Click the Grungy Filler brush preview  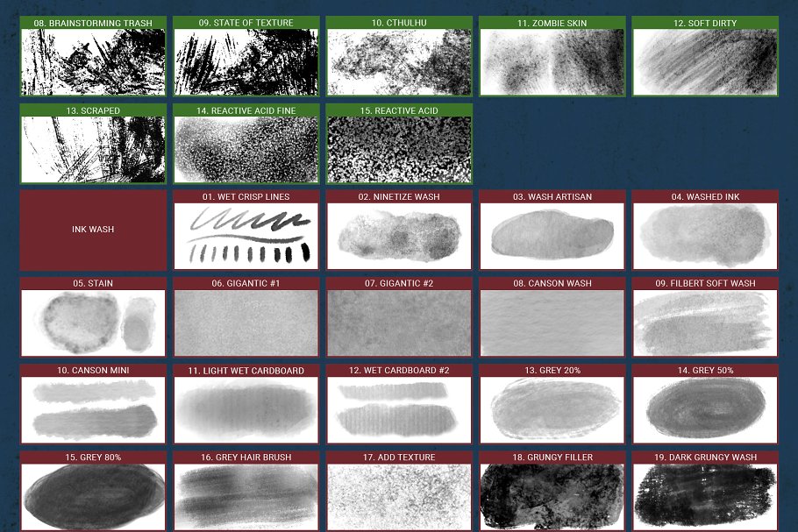click(x=552, y=496)
